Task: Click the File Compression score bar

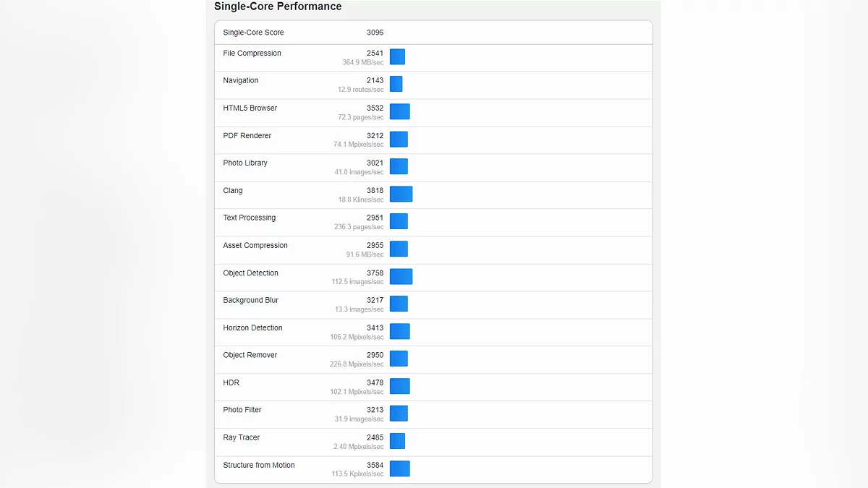Action: 397,57
